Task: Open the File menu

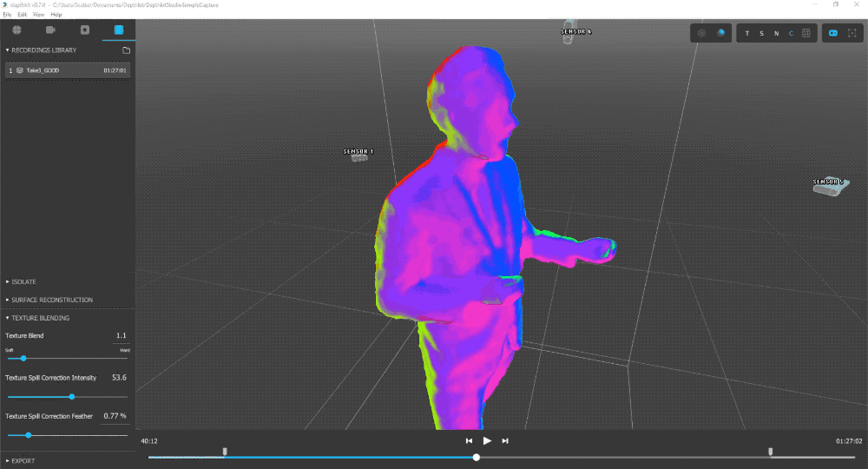Action: 8,15
